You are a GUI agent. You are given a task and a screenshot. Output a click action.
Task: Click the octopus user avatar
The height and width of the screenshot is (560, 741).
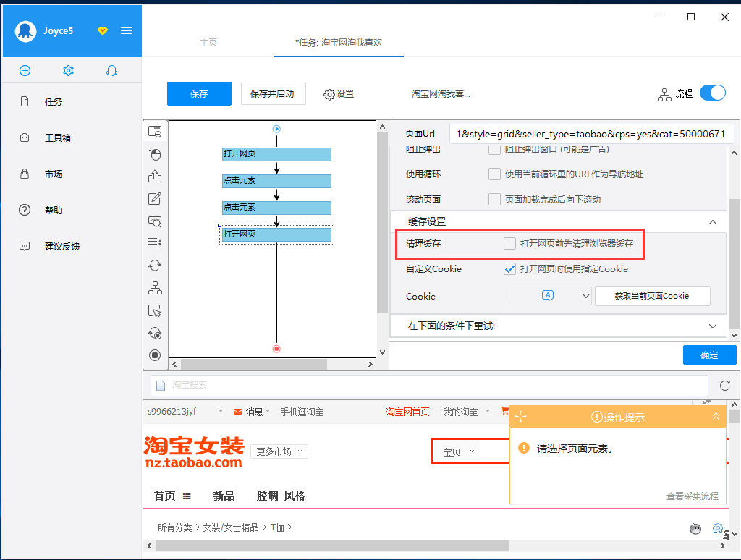pos(25,31)
